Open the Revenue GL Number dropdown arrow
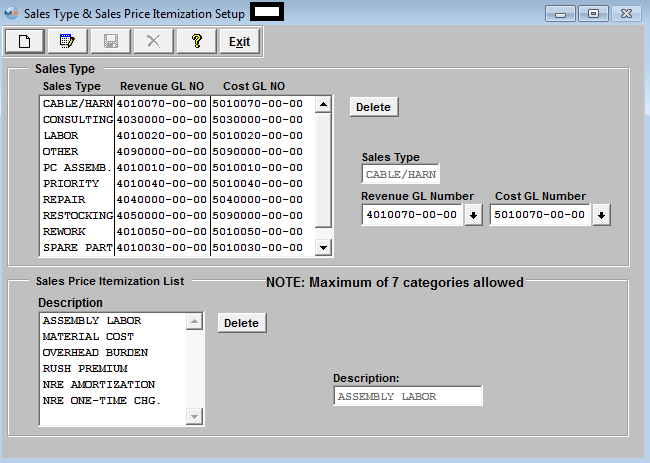 click(x=473, y=215)
